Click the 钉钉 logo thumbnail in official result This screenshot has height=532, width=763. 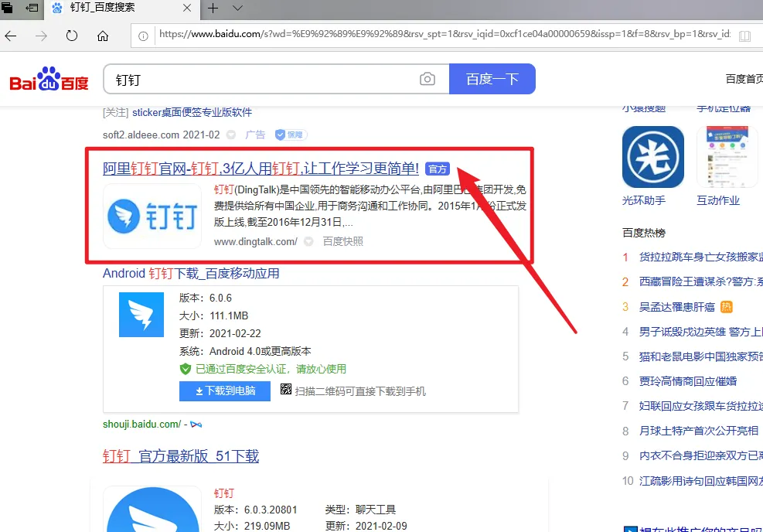coord(152,215)
